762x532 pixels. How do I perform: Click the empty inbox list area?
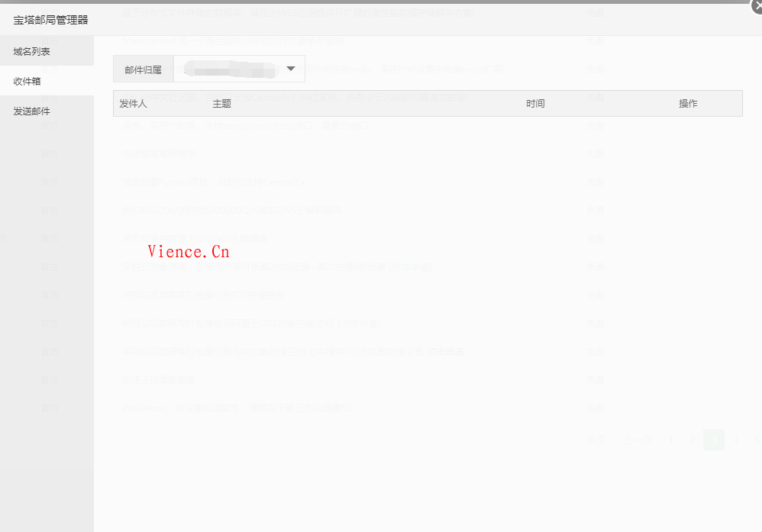428,305
